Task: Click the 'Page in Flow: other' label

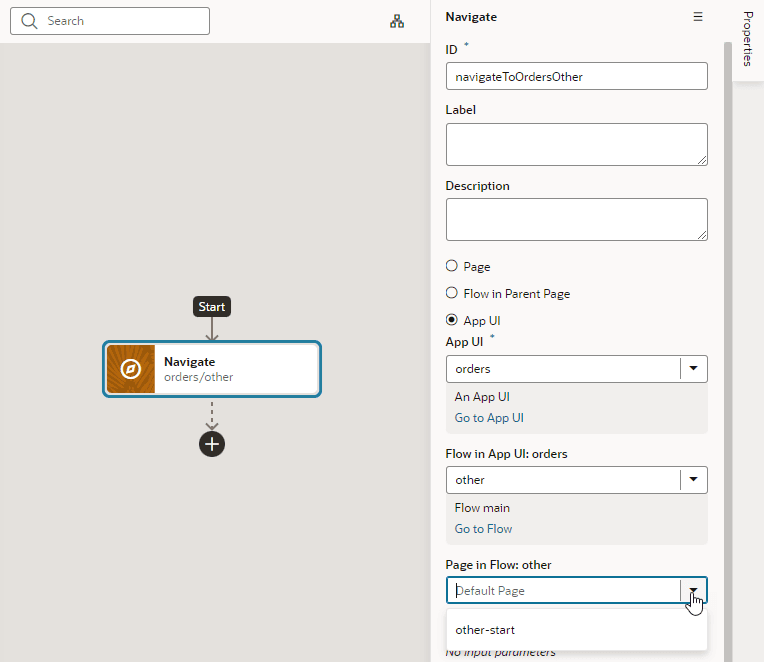Action: click(x=498, y=565)
